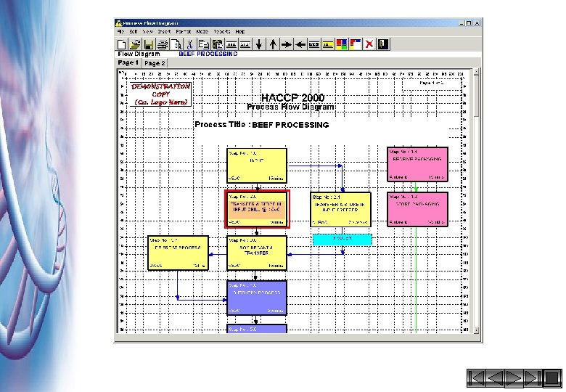This screenshot has width=566, height=392.
Task: Click the red-white-blue color toolbar icon
Action: [x=355, y=44]
